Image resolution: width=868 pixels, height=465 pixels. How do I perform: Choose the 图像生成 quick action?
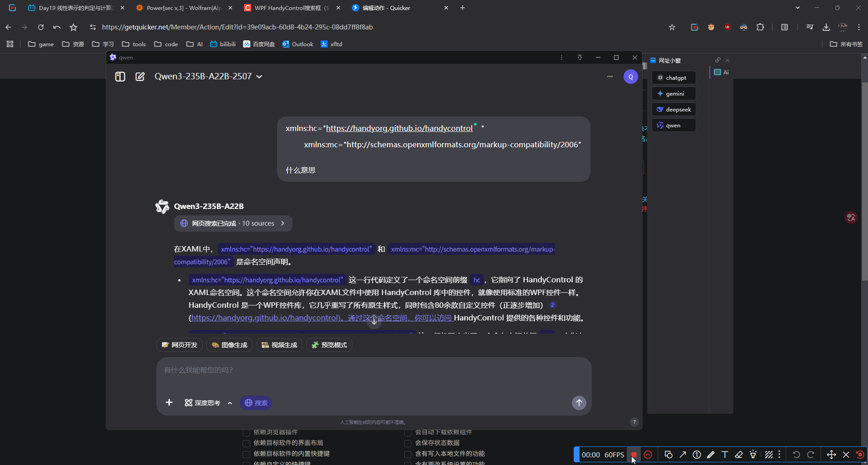[229, 345]
